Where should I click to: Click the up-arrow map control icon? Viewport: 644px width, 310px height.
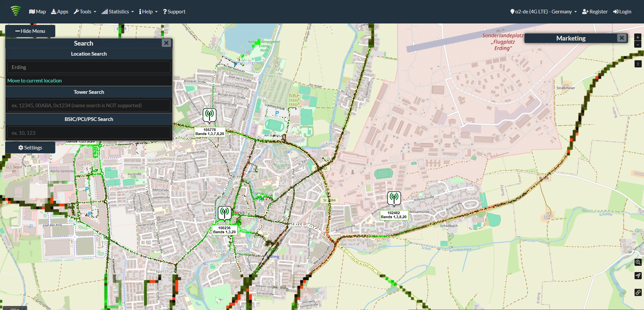[638, 64]
